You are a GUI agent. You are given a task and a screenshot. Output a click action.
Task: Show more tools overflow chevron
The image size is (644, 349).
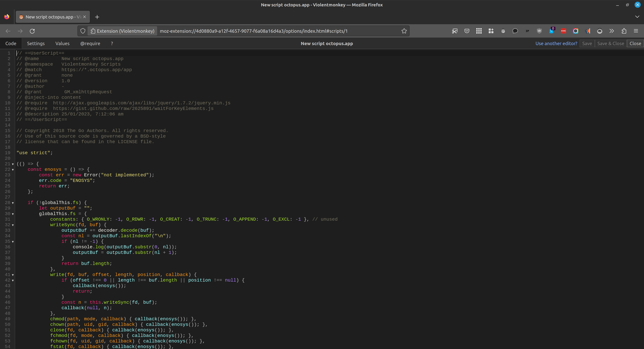tap(611, 31)
